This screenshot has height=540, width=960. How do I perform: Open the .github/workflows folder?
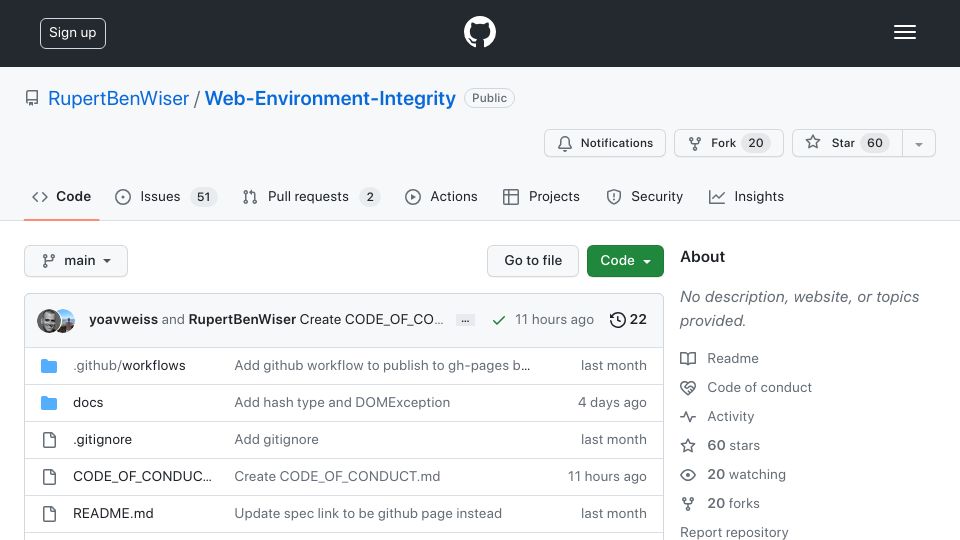tap(129, 366)
